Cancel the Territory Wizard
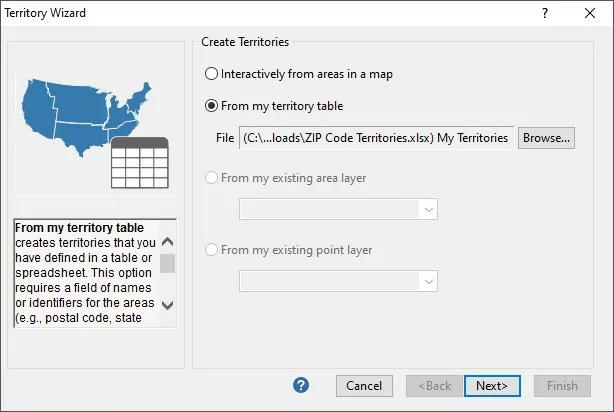This screenshot has width=614, height=412. [x=364, y=386]
